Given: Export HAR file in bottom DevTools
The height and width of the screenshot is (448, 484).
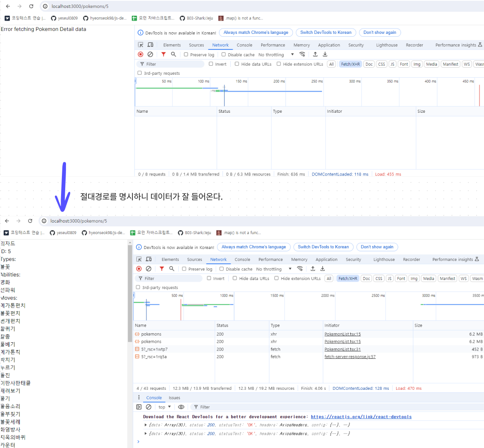Looking at the screenshot, I should [323, 269].
